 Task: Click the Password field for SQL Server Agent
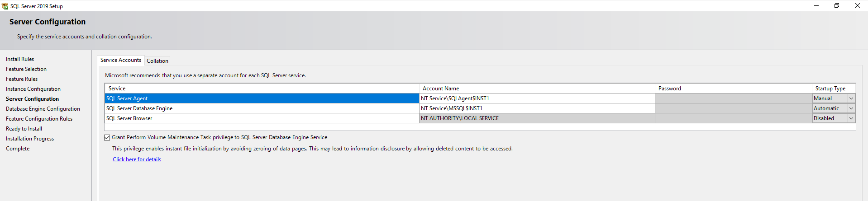pyautogui.click(x=733, y=98)
